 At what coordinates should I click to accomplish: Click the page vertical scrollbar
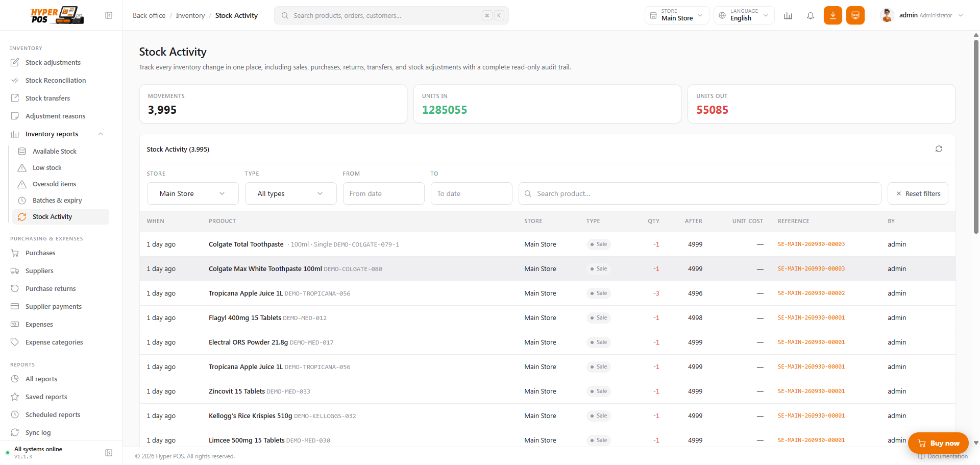(976, 137)
